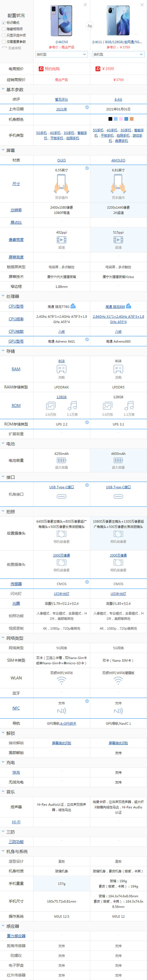Screen dimensions: 147x980
Task: Click photo-count icon under 小米CIVI 128GB
Action: pos(50,406)
